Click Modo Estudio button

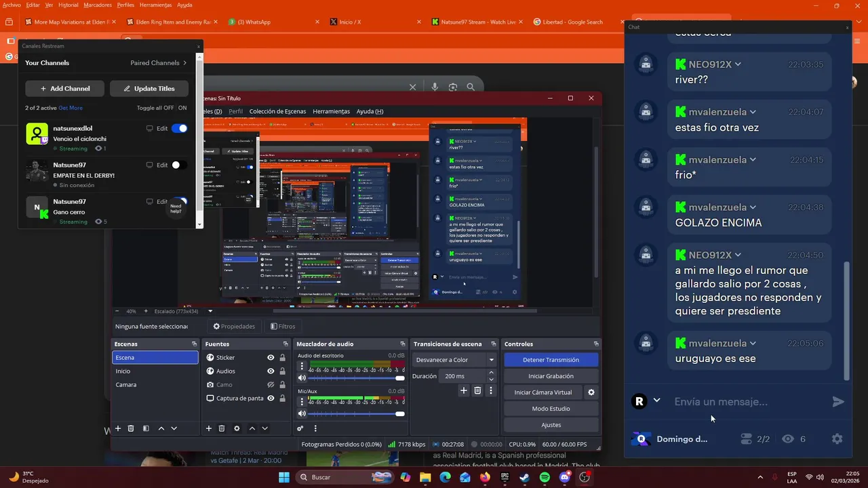coord(551,409)
